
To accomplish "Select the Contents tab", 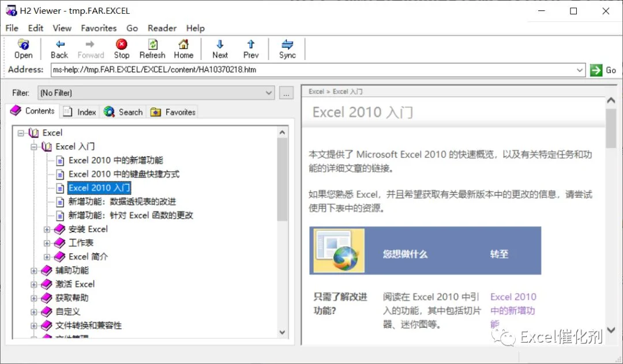I will point(32,111).
